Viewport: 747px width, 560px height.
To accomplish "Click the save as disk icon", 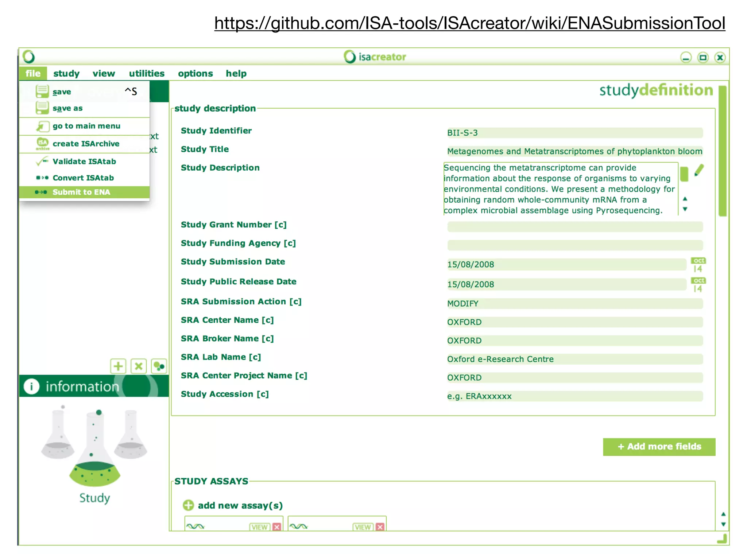I will [42, 108].
